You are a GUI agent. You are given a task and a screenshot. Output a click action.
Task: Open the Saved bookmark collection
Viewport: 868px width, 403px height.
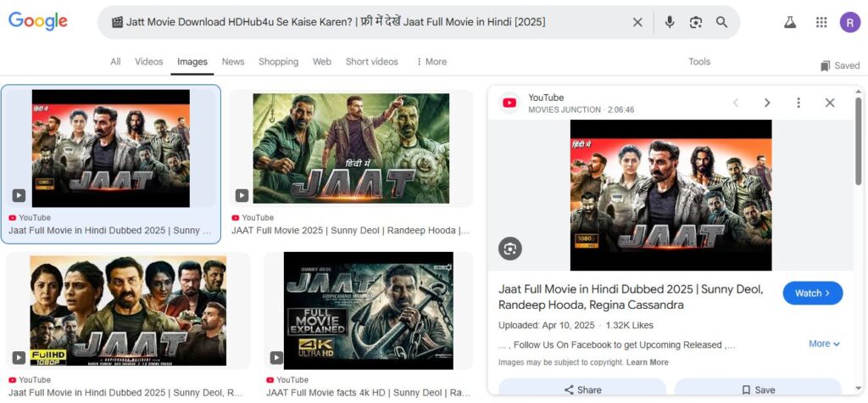[840, 65]
